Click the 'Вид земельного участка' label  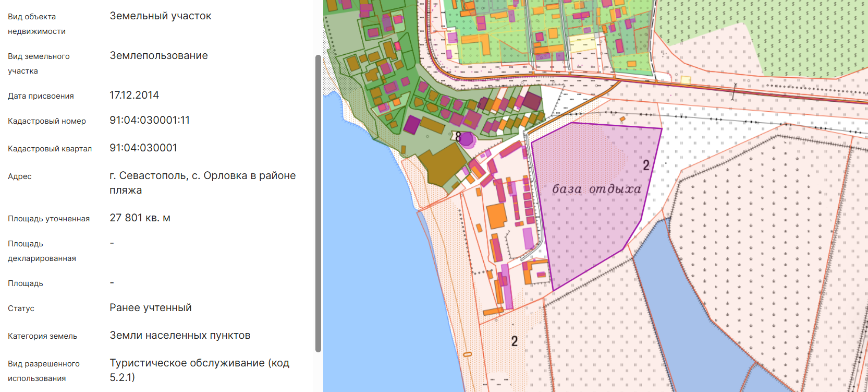pyautogui.click(x=39, y=64)
